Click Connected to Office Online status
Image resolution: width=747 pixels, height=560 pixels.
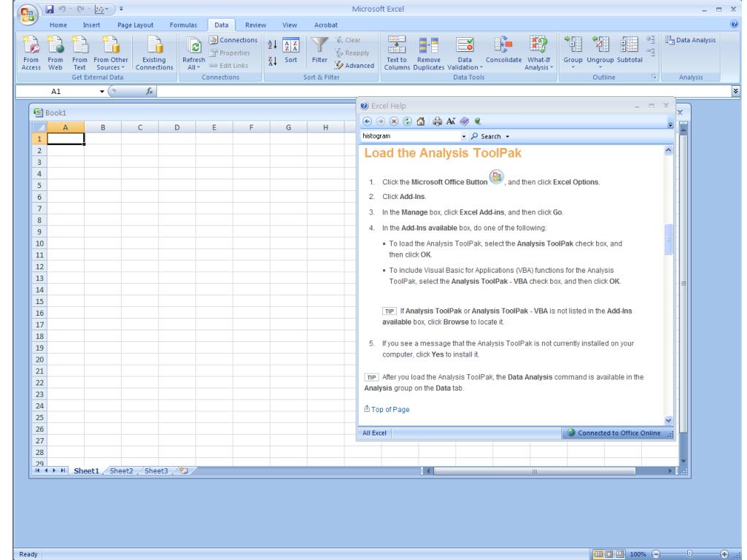coord(614,433)
